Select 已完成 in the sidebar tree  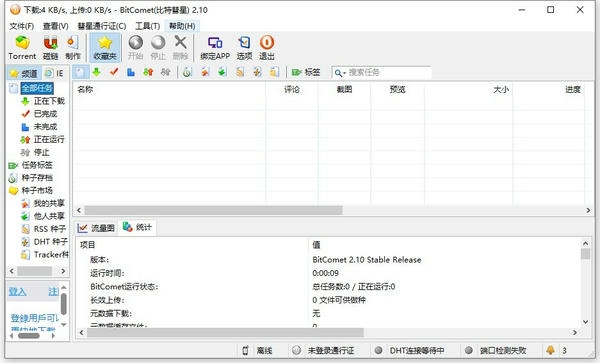46,114
